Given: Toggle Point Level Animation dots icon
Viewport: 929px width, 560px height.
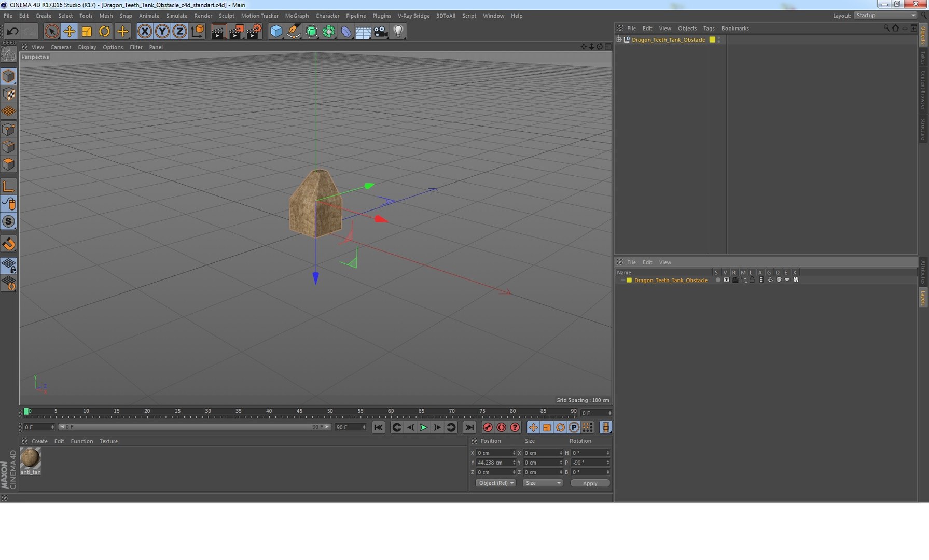Looking at the screenshot, I should (587, 427).
